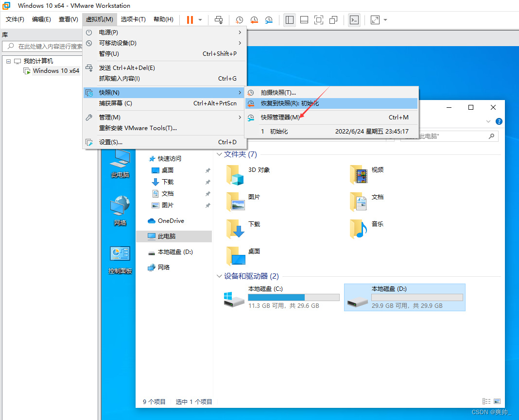Viewport: 519px width, 420px height.
Task: Open the stretch display dropdown arrow
Action: [x=385, y=20]
